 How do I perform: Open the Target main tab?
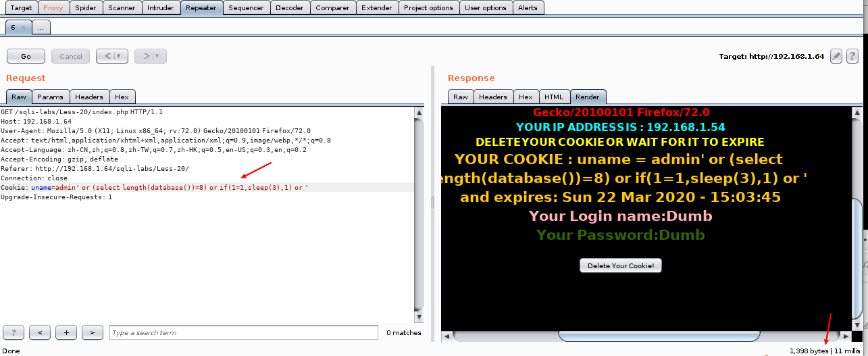click(21, 7)
